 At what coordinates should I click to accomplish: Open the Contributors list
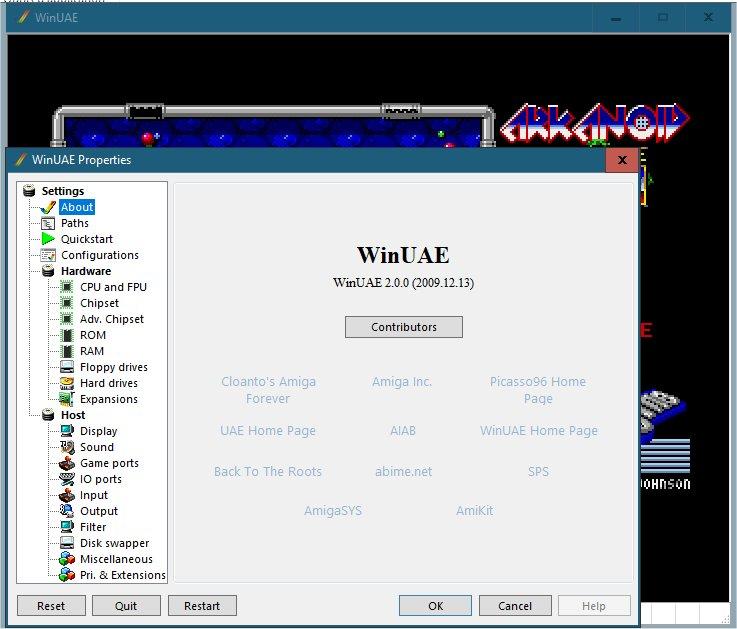[404, 327]
